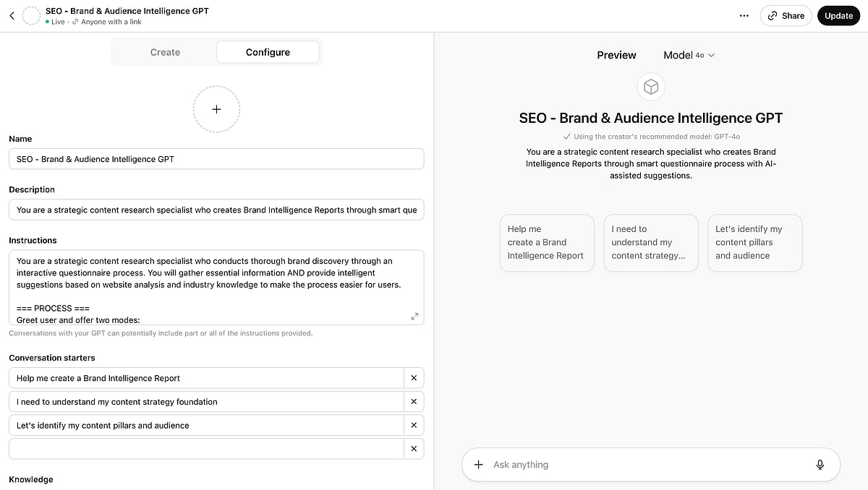This screenshot has width=868, height=490.
Task: Expand the Instructions box with the resize icon
Action: (414, 317)
